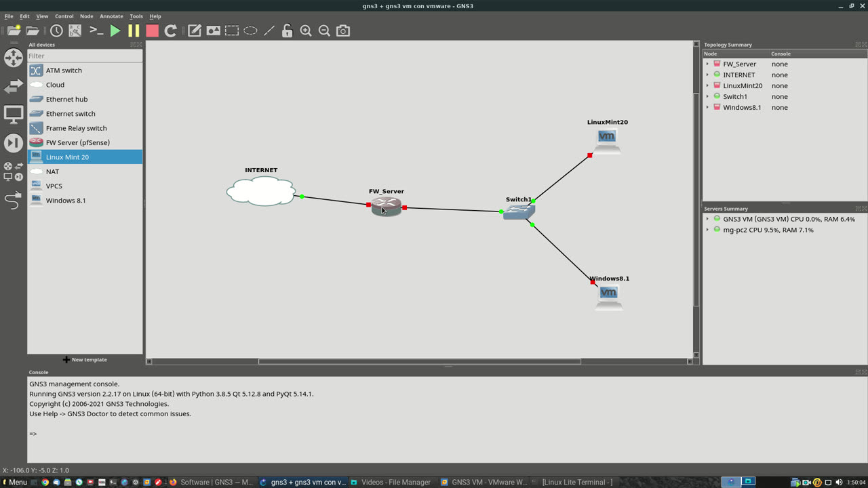Browse security devices in sidebar
Image resolution: width=868 pixels, height=488 pixels.
tap(14, 143)
